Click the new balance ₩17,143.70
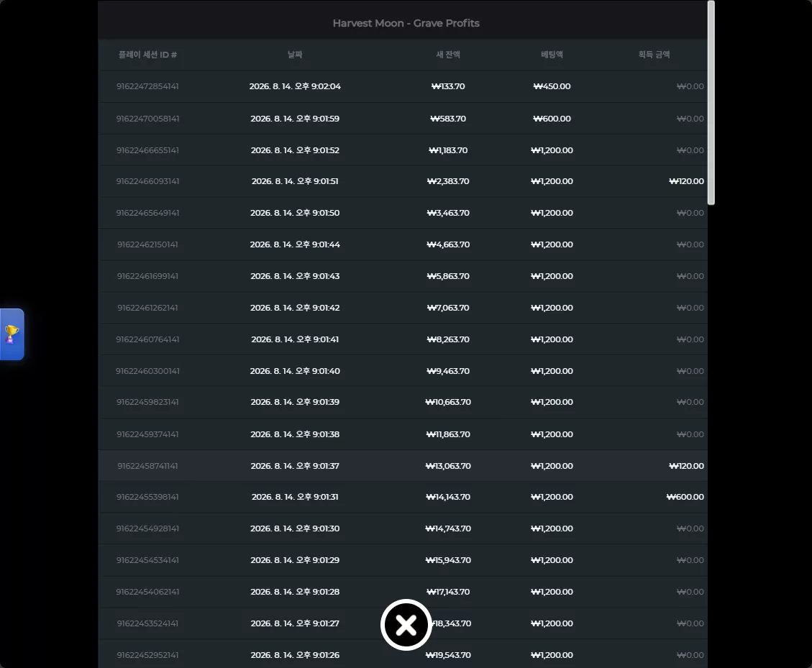The width and height of the screenshot is (812, 668). [x=448, y=591]
